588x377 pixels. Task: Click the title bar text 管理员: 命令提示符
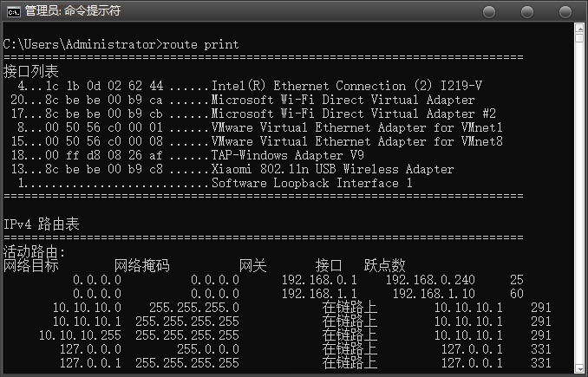click(73, 11)
